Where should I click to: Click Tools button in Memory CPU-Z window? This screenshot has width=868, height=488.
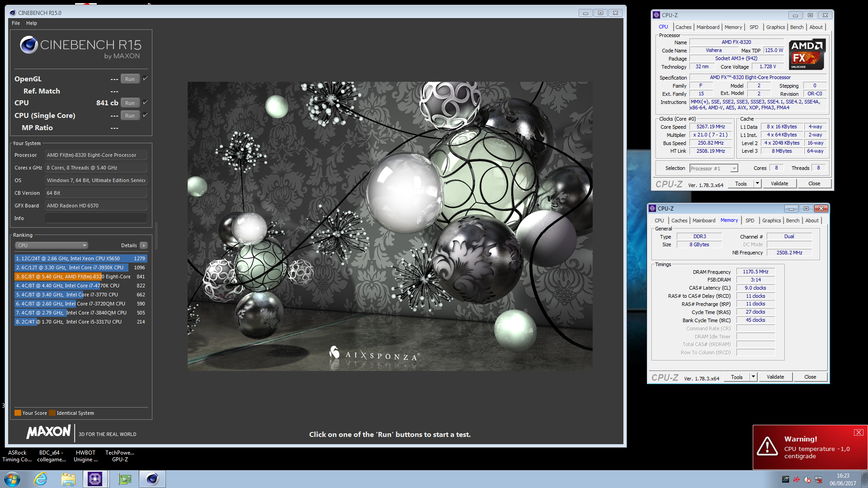(737, 377)
